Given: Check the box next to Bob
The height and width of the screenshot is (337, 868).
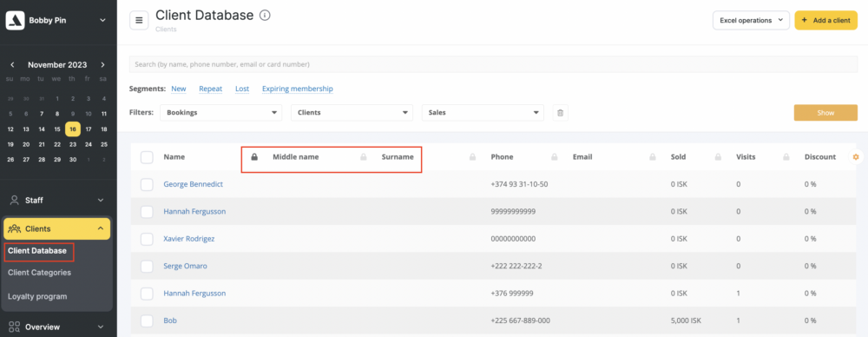Looking at the screenshot, I should click(147, 320).
